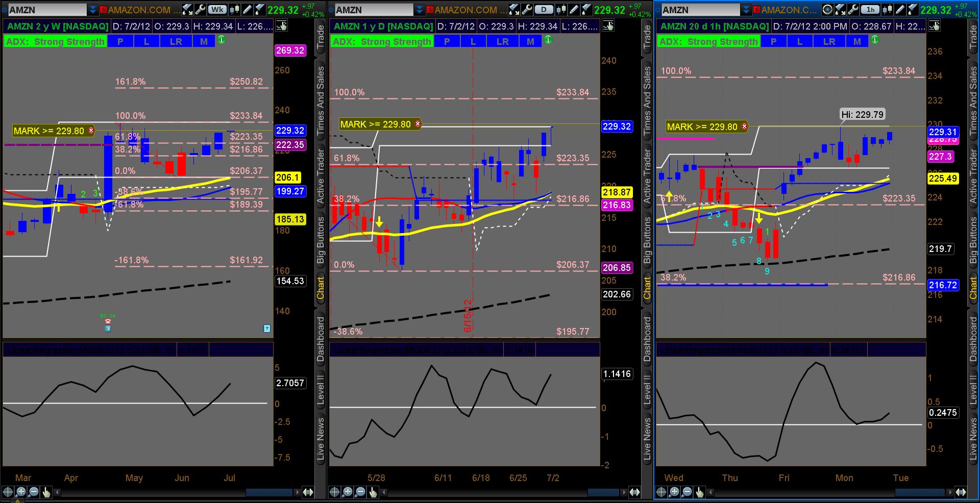This screenshot has width=980, height=503.
Task: Select pencil drawing tool in hourly chart
Action: coord(900,10)
